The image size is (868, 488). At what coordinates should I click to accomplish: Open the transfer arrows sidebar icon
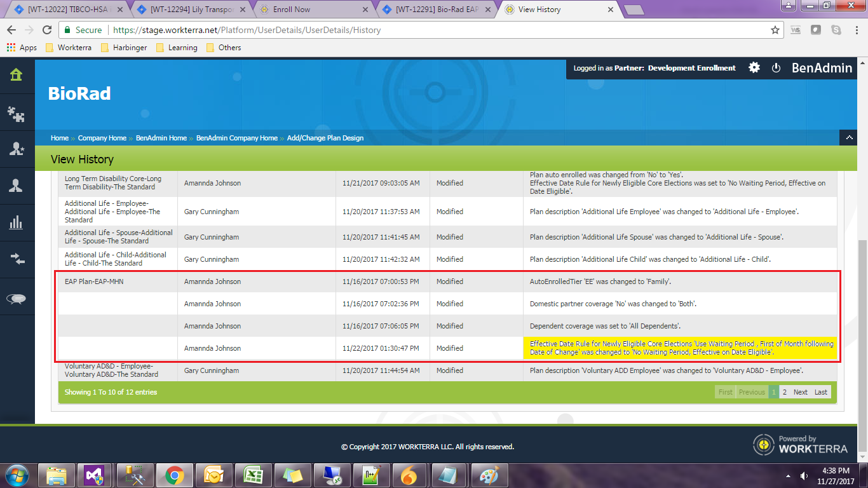[x=16, y=259]
